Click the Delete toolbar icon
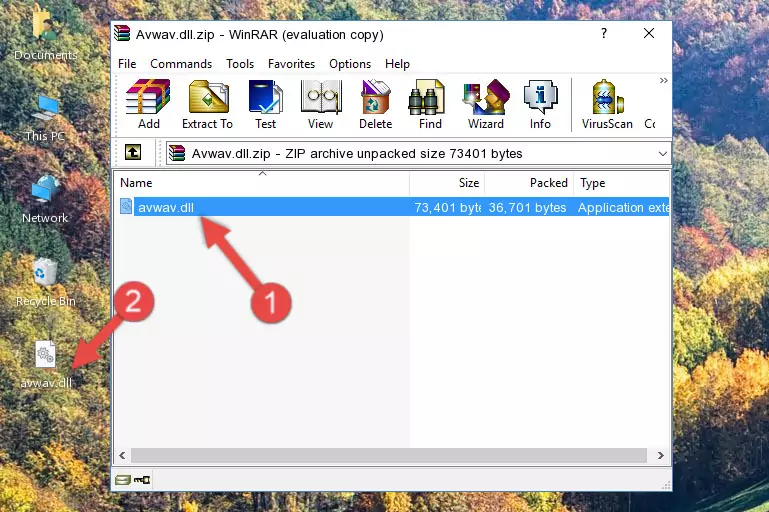 click(x=375, y=104)
